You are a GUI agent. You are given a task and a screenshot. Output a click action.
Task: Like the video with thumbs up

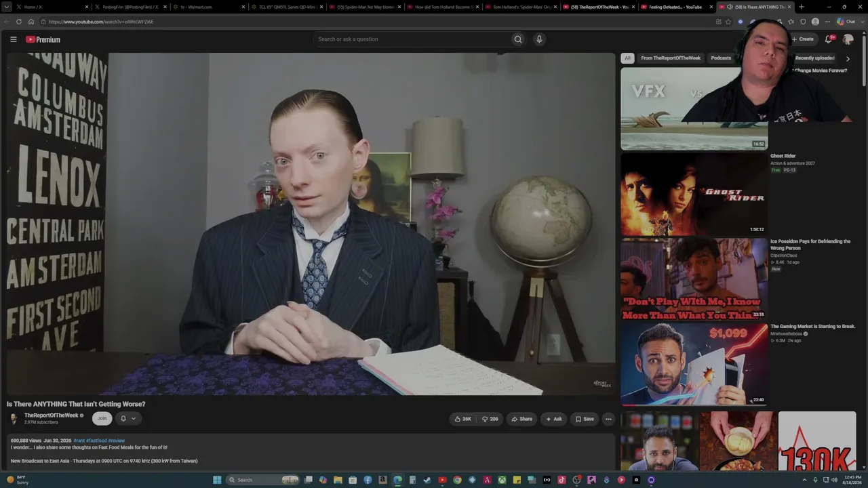tap(463, 419)
